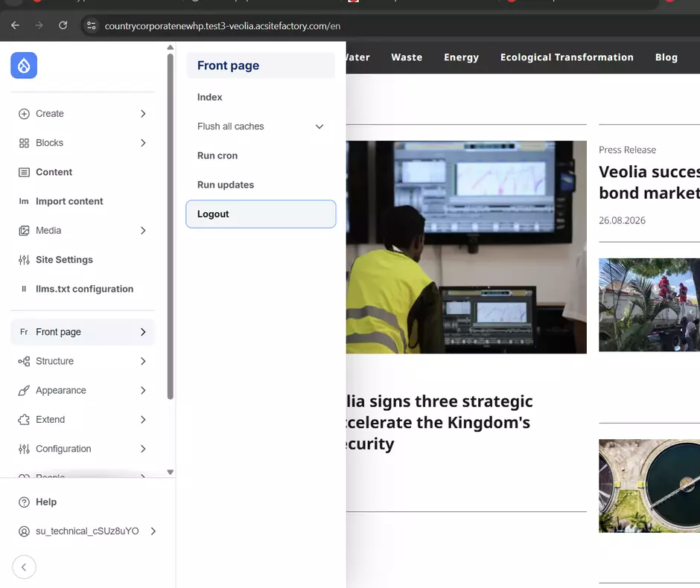Screen dimensions: 700x588
Task: Expand the Create submenu chevron
Action: [x=143, y=114]
